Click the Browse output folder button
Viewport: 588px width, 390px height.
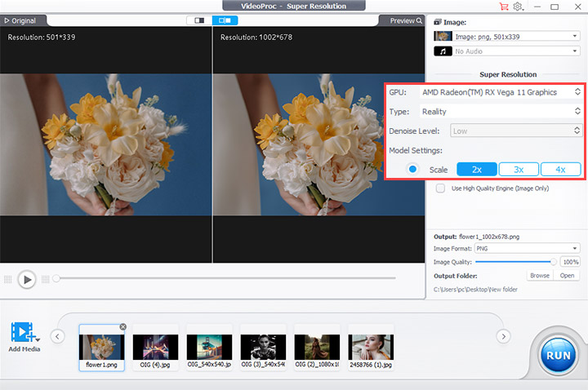click(540, 276)
